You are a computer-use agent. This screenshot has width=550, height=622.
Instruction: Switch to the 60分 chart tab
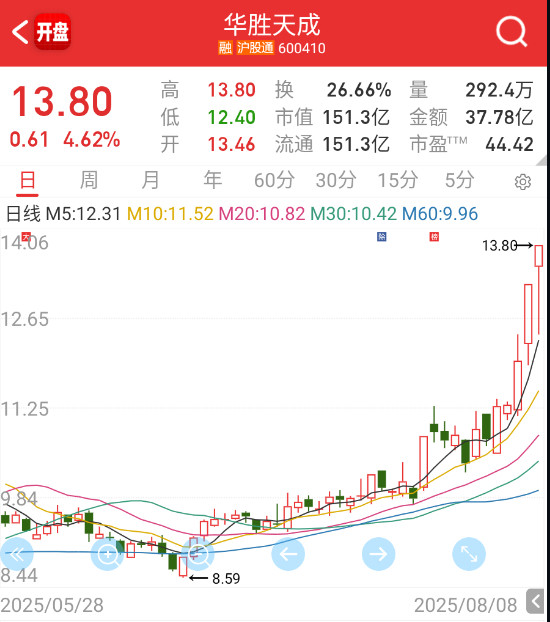(274, 180)
